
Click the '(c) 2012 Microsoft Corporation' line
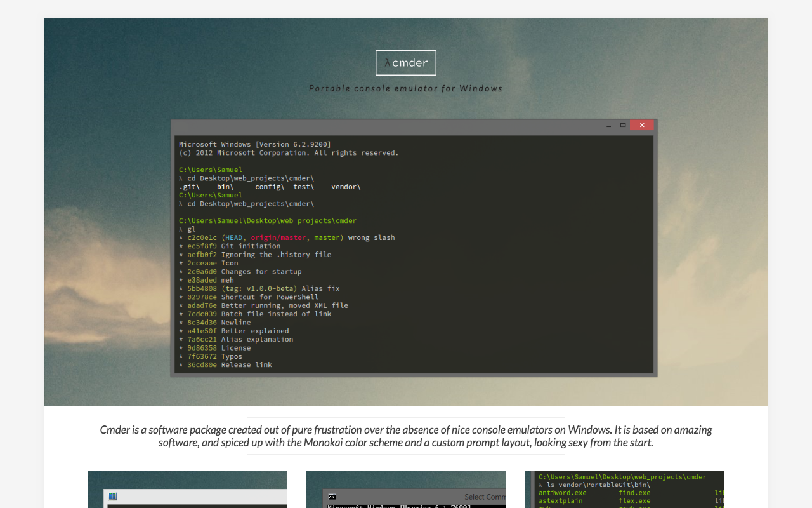[x=289, y=153]
